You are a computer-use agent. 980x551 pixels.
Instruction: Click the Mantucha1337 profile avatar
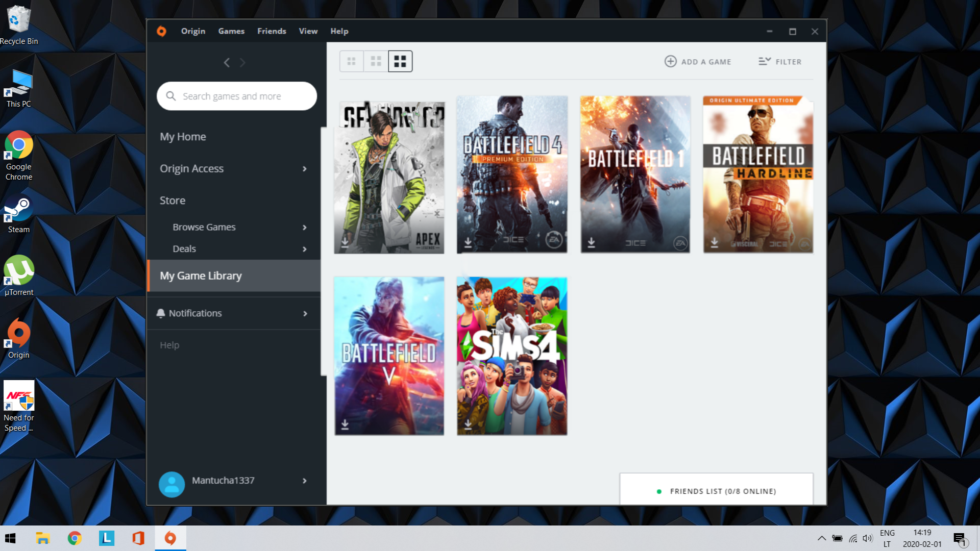pos(171,484)
